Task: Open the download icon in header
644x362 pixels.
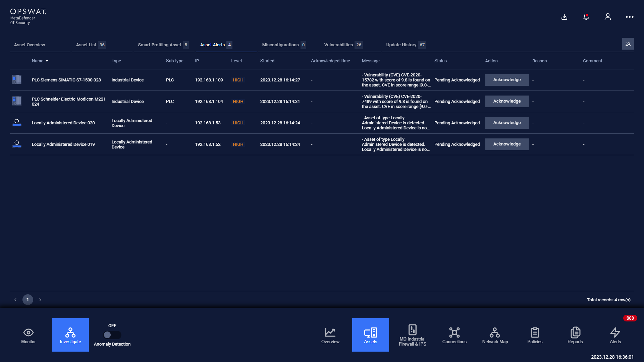Action: [x=564, y=17]
